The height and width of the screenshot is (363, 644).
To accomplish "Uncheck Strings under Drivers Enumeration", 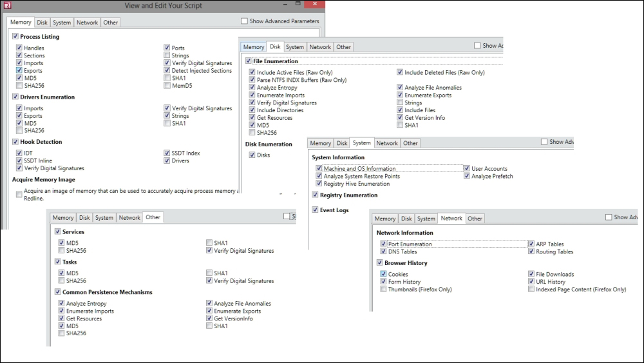I will 167,115.
